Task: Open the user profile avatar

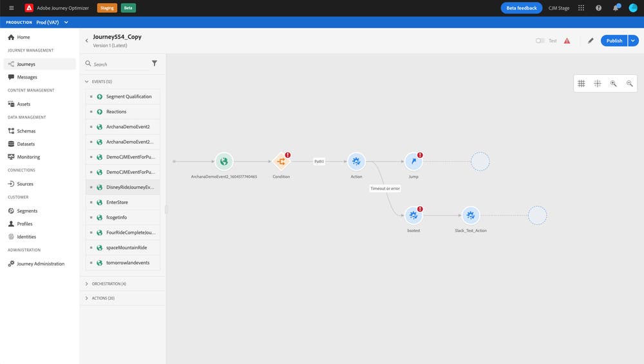Action: coord(633,8)
